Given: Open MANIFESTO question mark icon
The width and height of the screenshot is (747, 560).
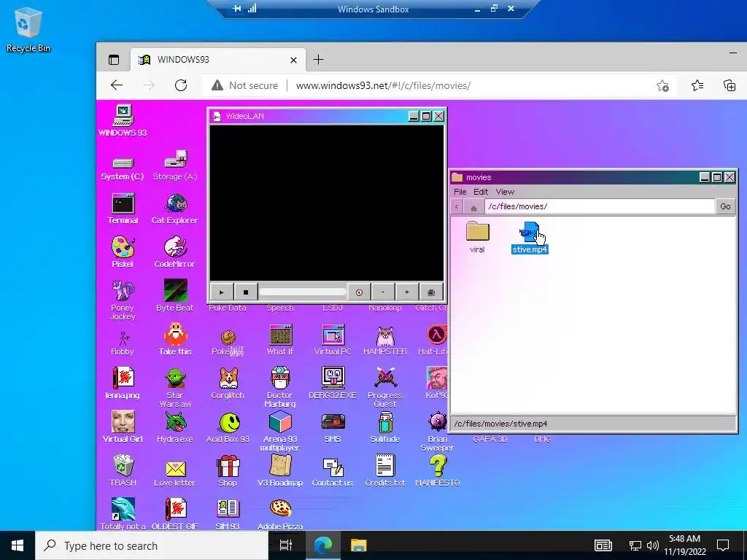Looking at the screenshot, I should tap(438, 465).
